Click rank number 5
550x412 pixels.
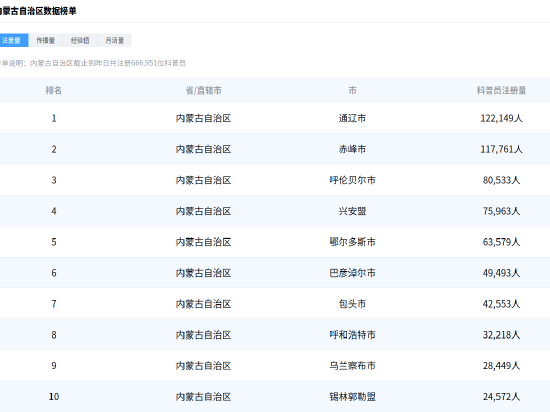coord(54,242)
